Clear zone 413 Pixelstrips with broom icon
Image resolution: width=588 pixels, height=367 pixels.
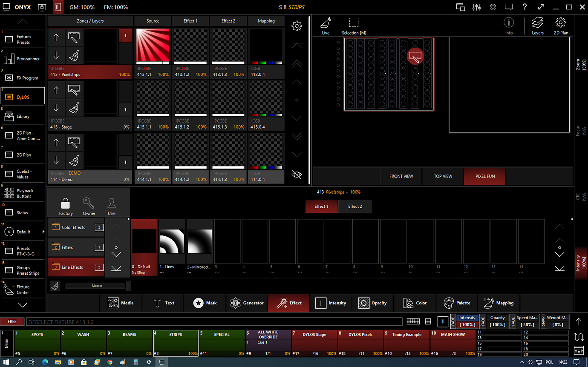(x=74, y=56)
